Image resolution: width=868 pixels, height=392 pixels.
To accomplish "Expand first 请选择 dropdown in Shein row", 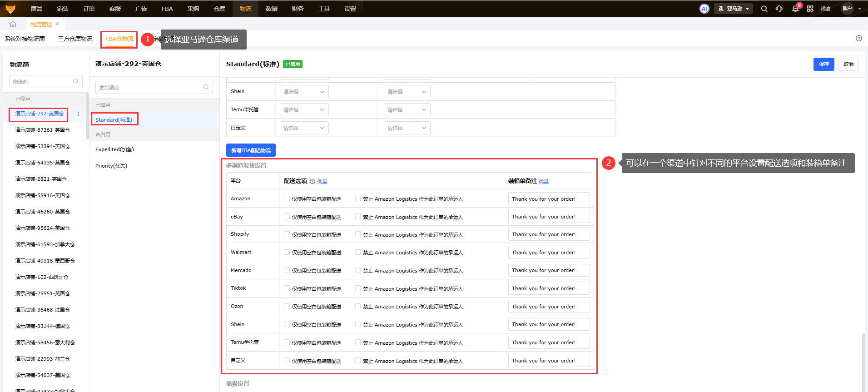I will coord(304,92).
